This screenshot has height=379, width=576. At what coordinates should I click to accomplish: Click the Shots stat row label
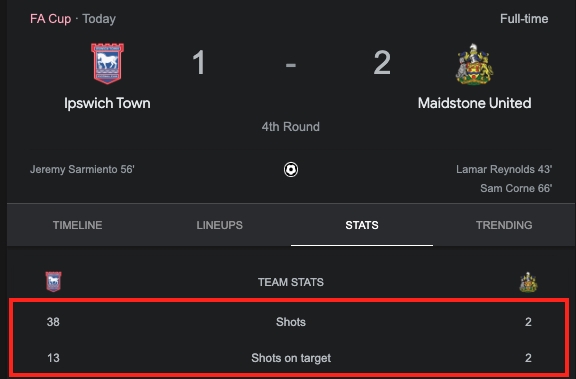tap(291, 322)
